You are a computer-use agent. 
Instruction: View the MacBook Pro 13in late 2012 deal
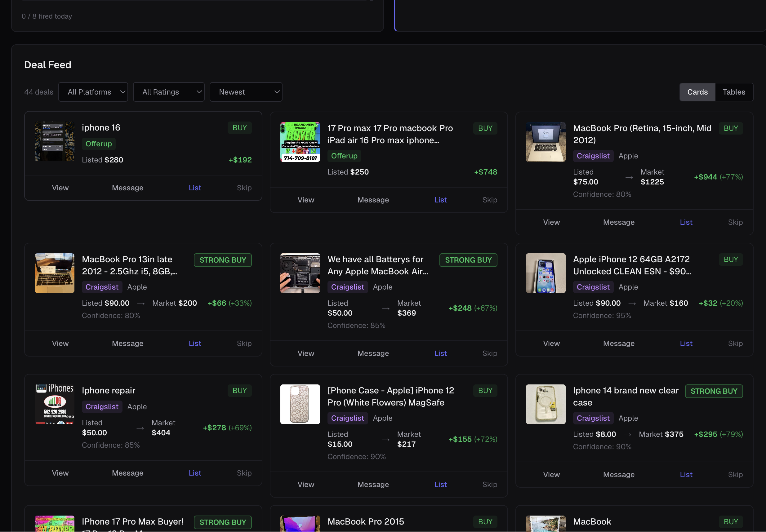[60, 343]
